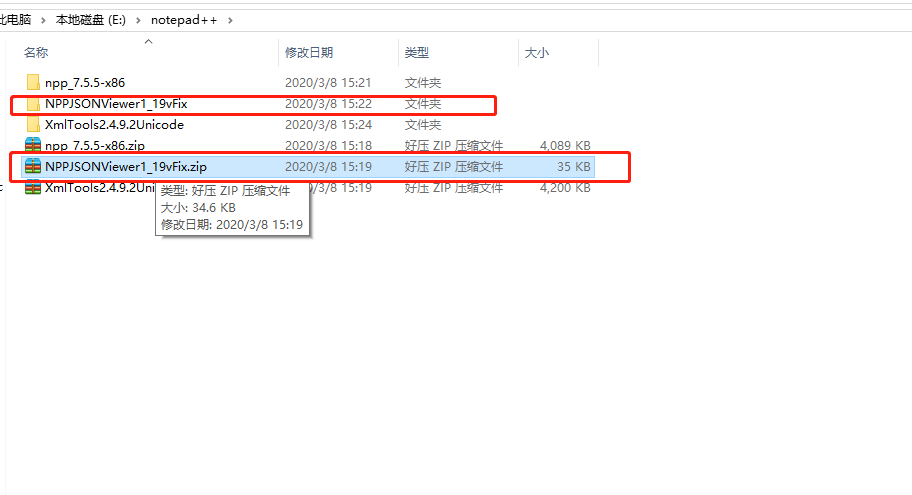Select npp_7.5.5-x86.zip file name
The width and height of the screenshot is (912, 495).
[95, 145]
